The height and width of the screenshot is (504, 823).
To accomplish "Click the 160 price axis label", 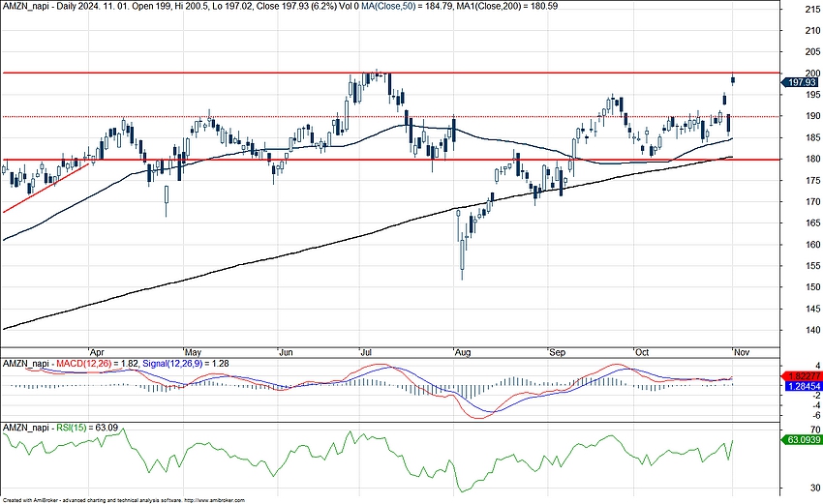I will point(812,245).
